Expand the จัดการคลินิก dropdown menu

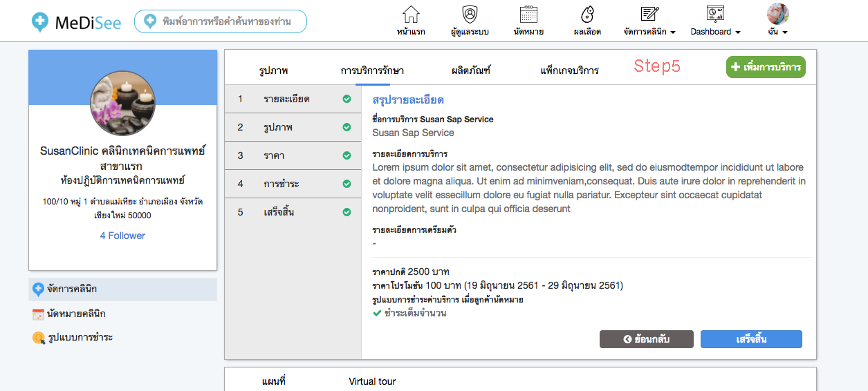coord(649,32)
